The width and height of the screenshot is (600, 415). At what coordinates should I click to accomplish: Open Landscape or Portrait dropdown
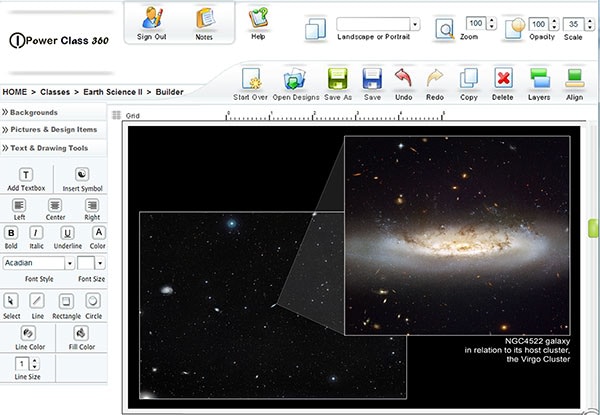[415, 24]
